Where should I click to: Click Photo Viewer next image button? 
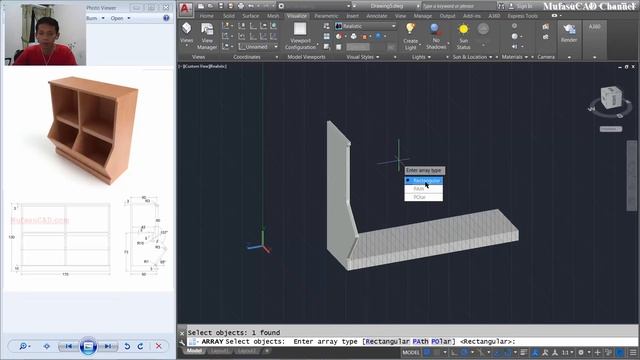[x=108, y=346]
